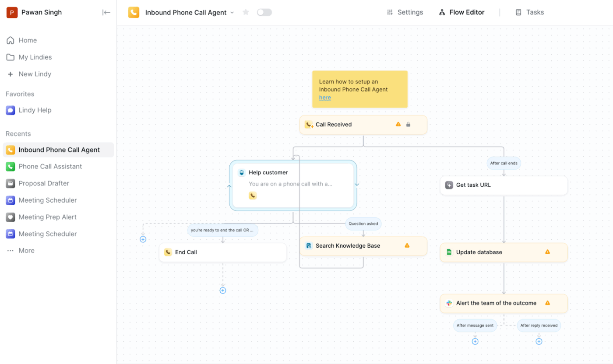Click the warning icon on Update database

[547, 252]
